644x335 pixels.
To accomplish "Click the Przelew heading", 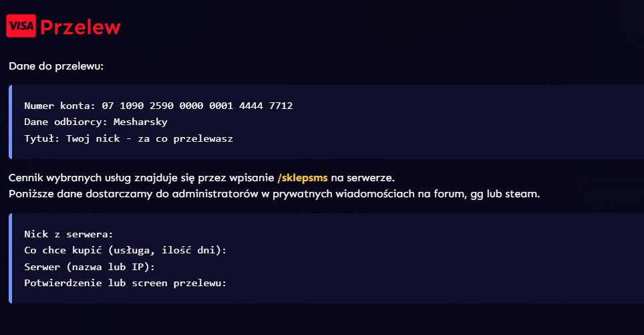I will click(x=80, y=27).
